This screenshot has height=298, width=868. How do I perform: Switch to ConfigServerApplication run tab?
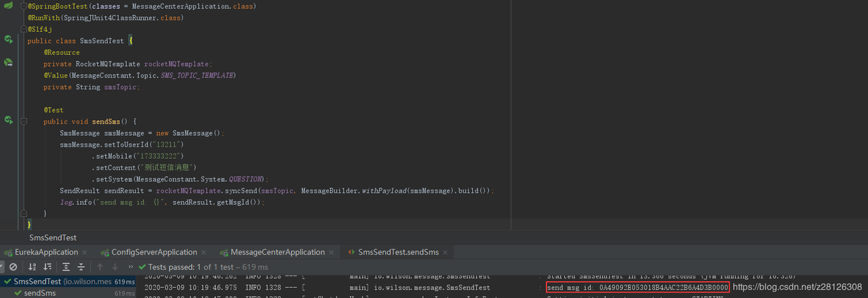pos(149,252)
